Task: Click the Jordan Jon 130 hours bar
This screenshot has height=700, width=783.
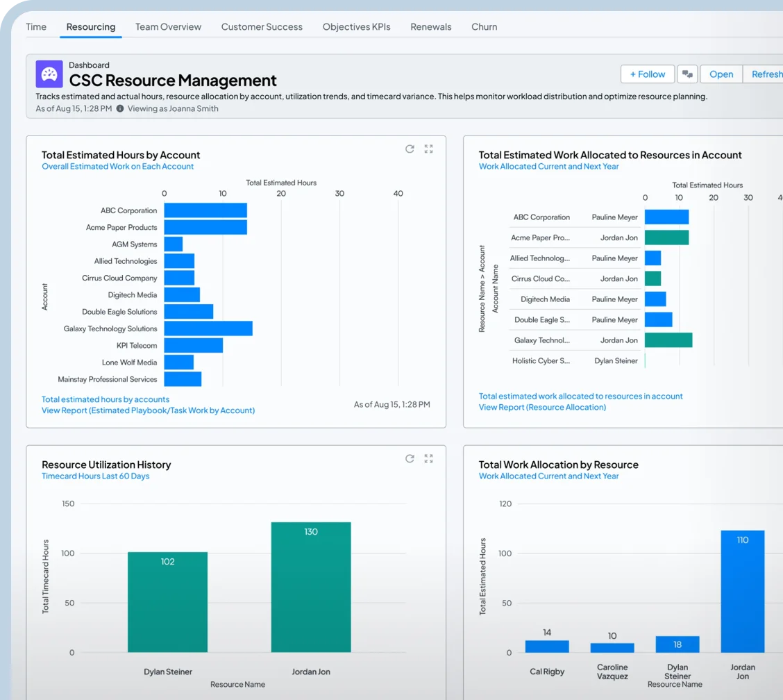Action: [x=311, y=587]
